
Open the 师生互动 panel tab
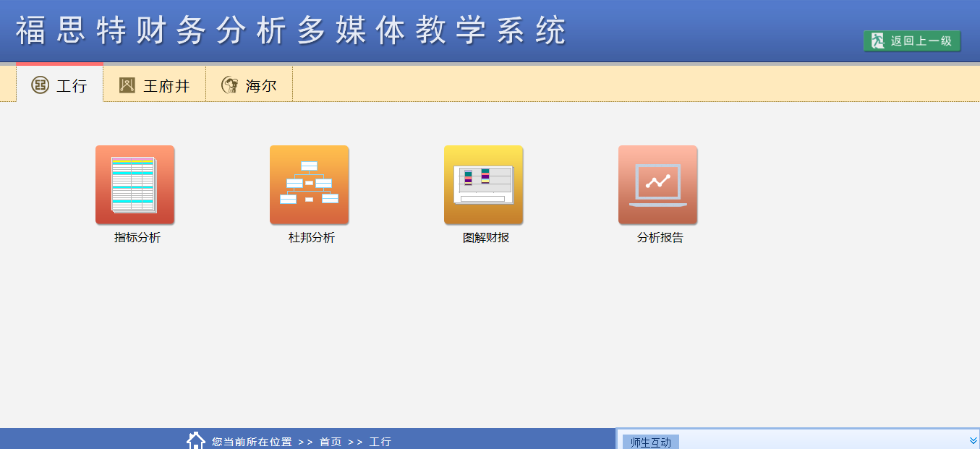coord(650,442)
